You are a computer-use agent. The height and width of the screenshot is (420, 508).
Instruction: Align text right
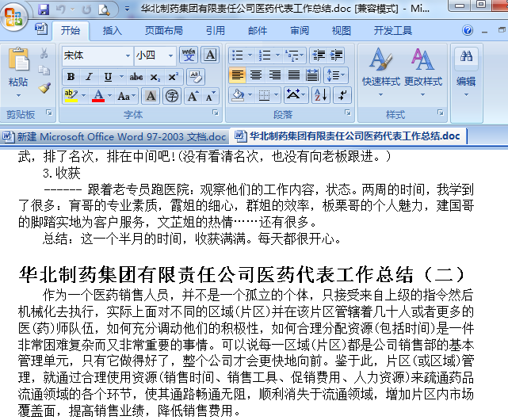[x=275, y=75]
